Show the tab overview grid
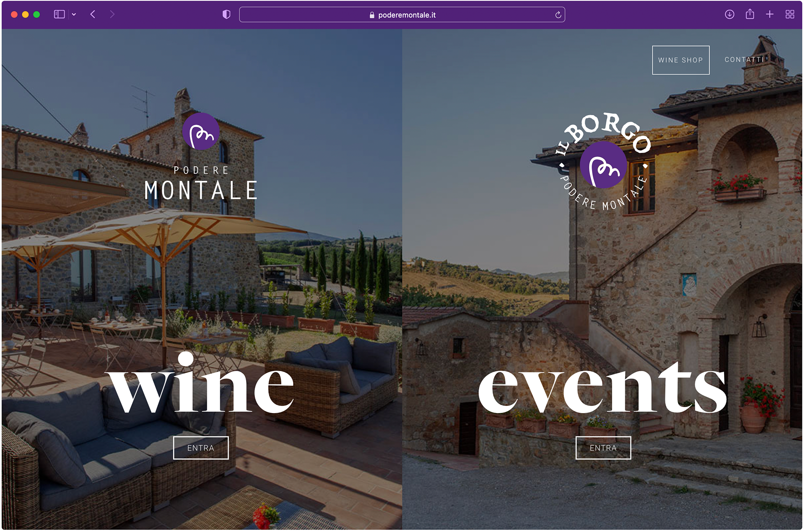The image size is (805, 532). click(x=790, y=14)
